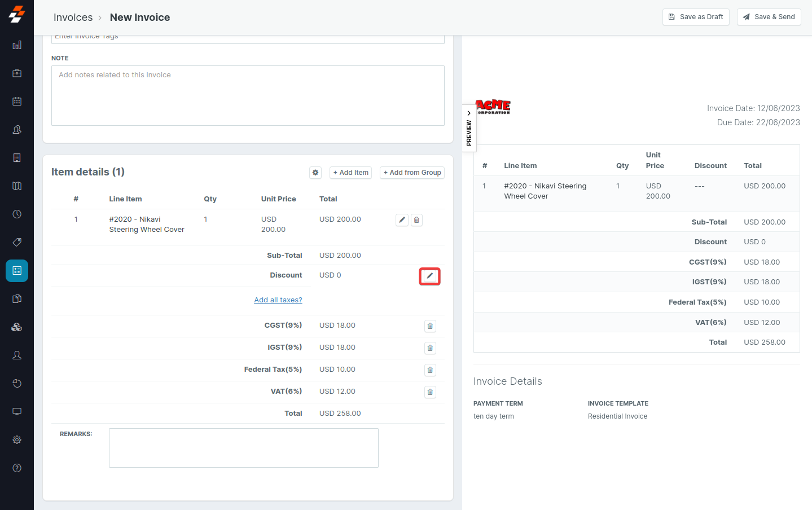The height and width of the screenshot is (510, 812).
Task: Edit the Discount amount with pencil icon
Action: [429, 276]
